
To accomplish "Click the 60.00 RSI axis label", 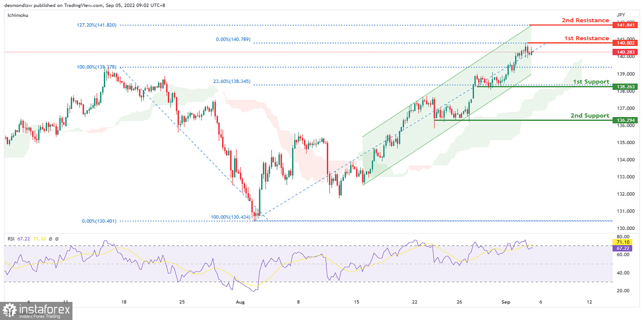I will coord(623,254).
